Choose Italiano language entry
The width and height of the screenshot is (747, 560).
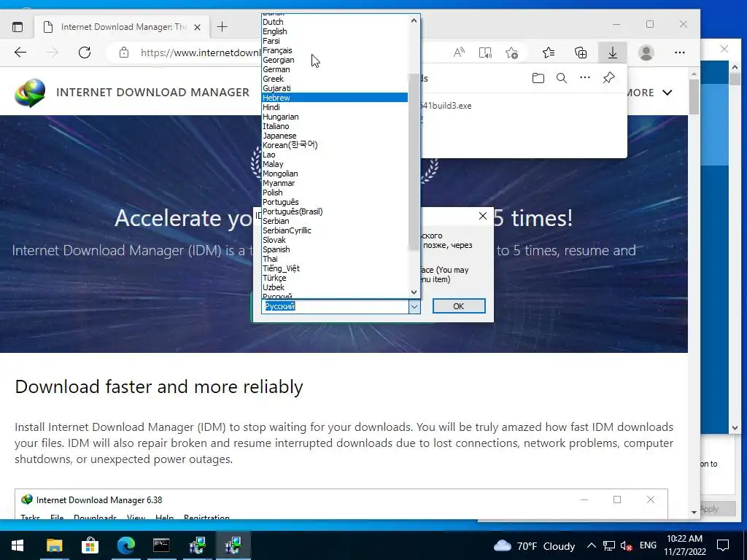pyautogui.click(x=335, y=126)
